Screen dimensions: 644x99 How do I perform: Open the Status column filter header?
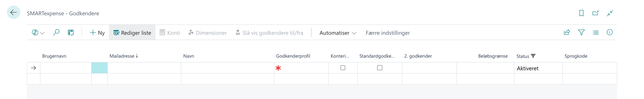[x=526, y=56]
